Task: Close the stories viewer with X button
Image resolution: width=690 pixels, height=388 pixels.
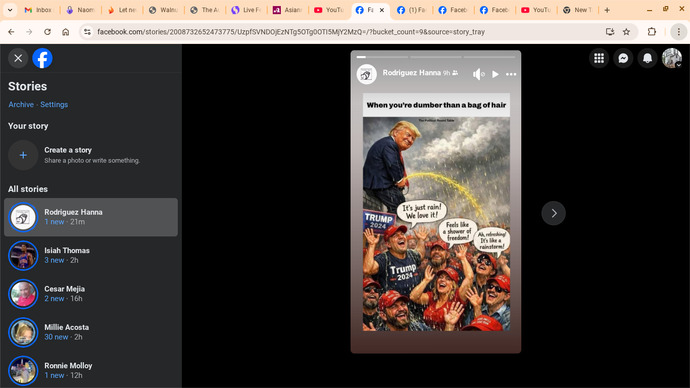Action: coord(18,58)
